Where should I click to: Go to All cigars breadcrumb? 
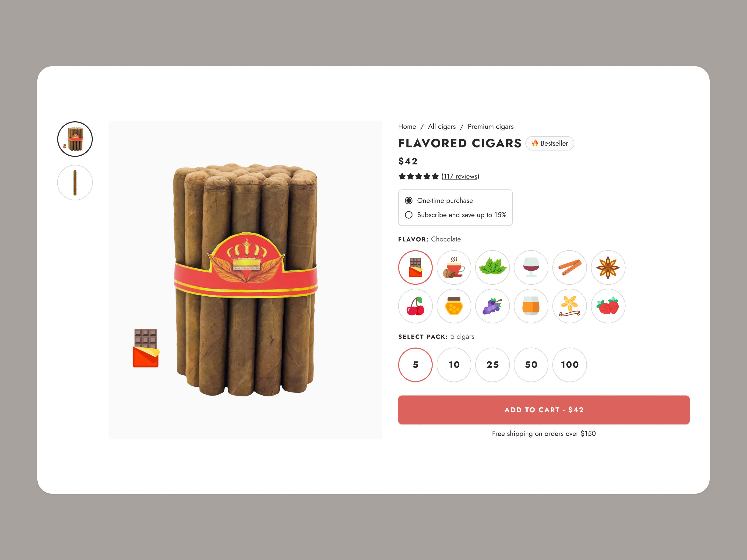click(x=442, y=126)
